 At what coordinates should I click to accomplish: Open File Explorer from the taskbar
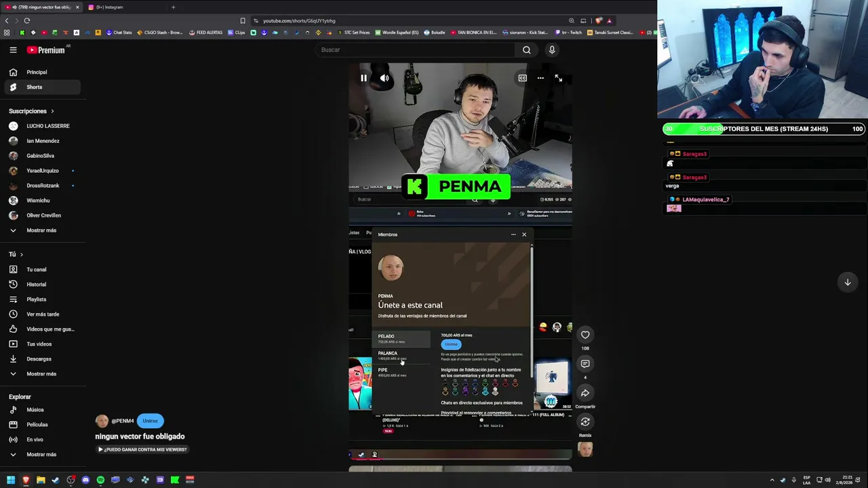(x=41, y=480)
